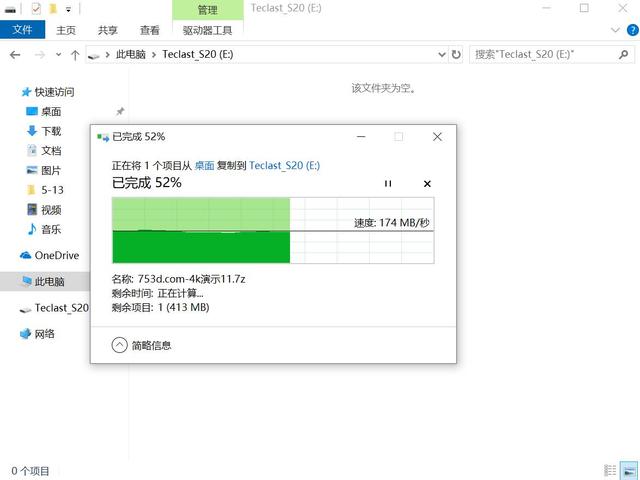
Task: Click the 桌面 source link in copy dialog
Action: coord(204,165)
